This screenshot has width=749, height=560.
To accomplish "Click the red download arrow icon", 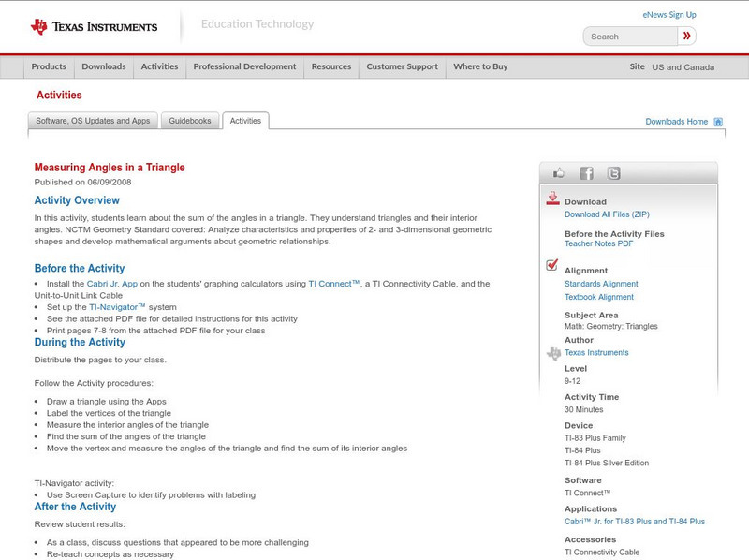I will [x=552, y=199].
